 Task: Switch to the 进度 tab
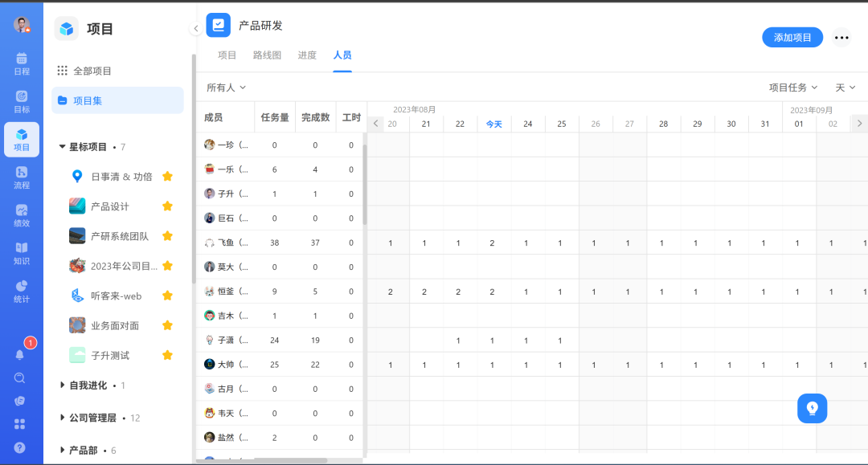307,55
